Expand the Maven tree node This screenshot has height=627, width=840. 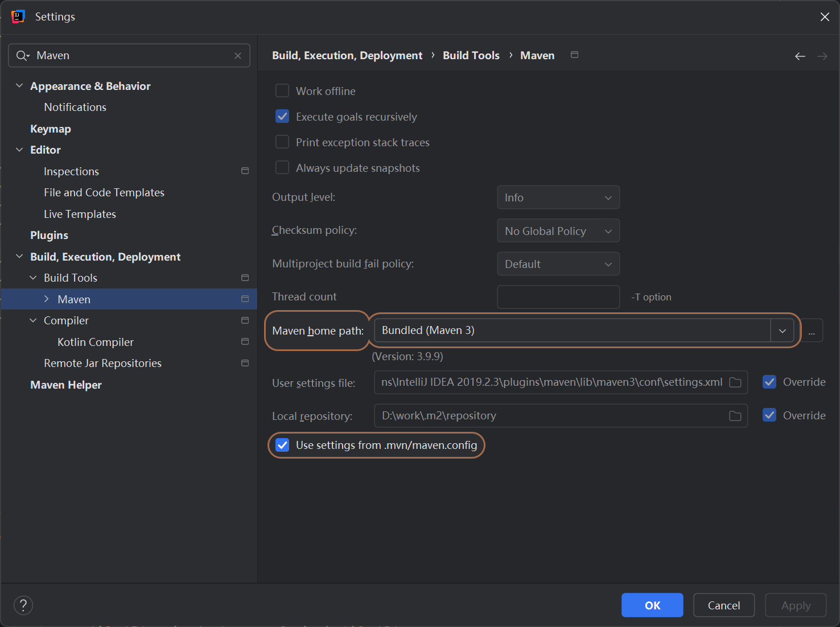(47, 299)
